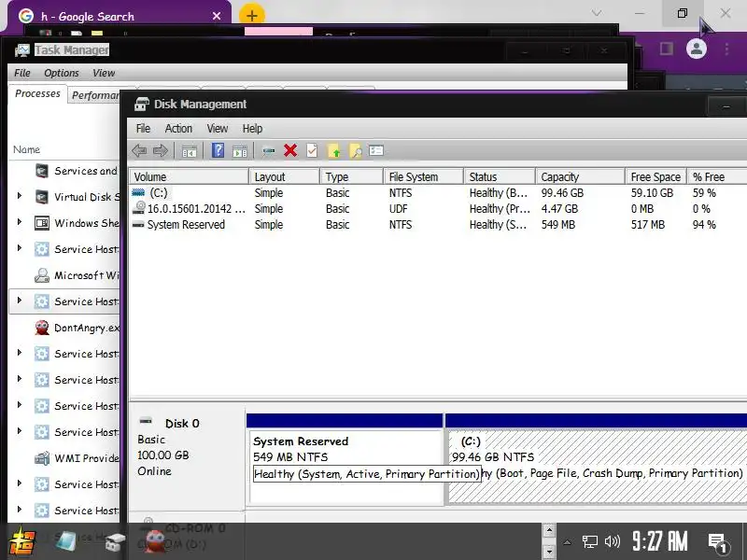Sort by Capacity column header
Image resolution: width=747 pixels, height=560 pixels.
click(580, 176)
